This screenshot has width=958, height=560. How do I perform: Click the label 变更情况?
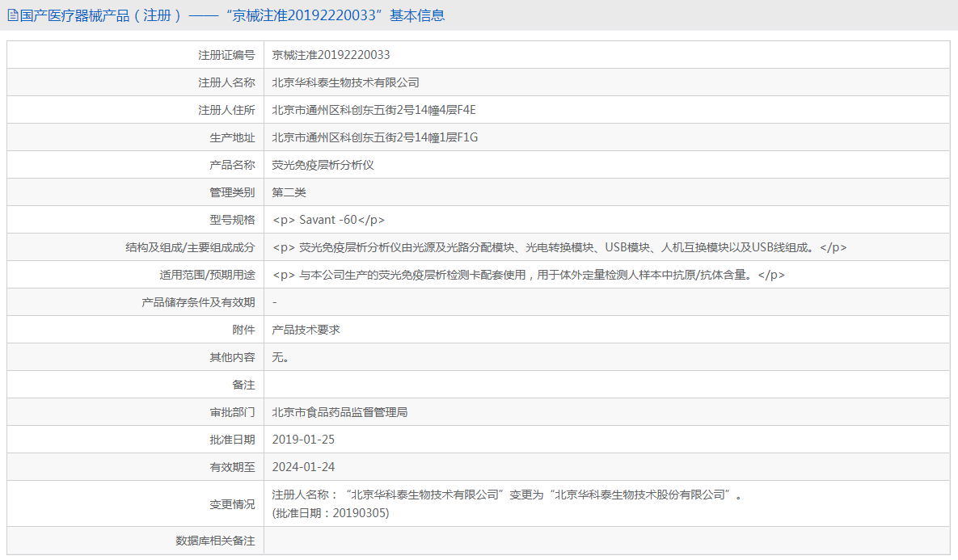(x=232, y=504)
